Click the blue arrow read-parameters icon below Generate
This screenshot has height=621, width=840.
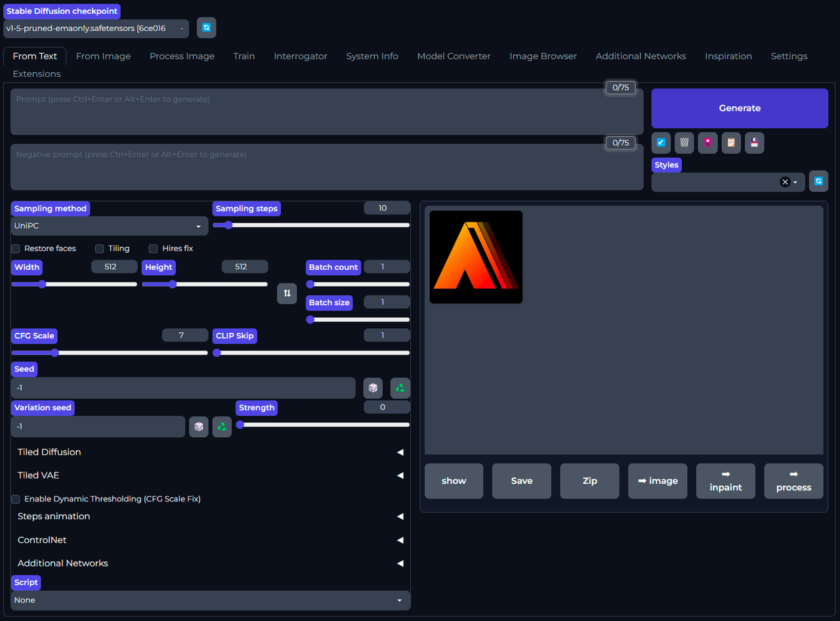pyautogui.click(x=661, y=142)
